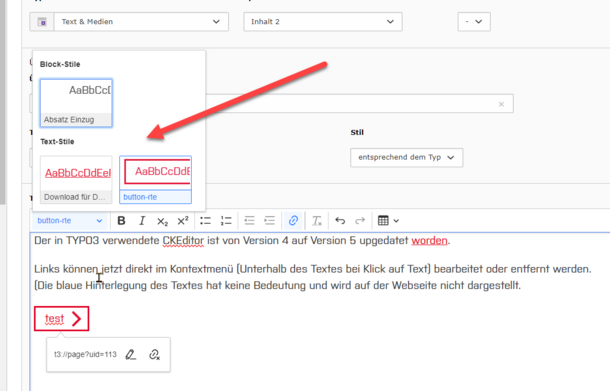Clear the input field with x button
This screenshot has width=610, height=391.
tap(501, 104)
